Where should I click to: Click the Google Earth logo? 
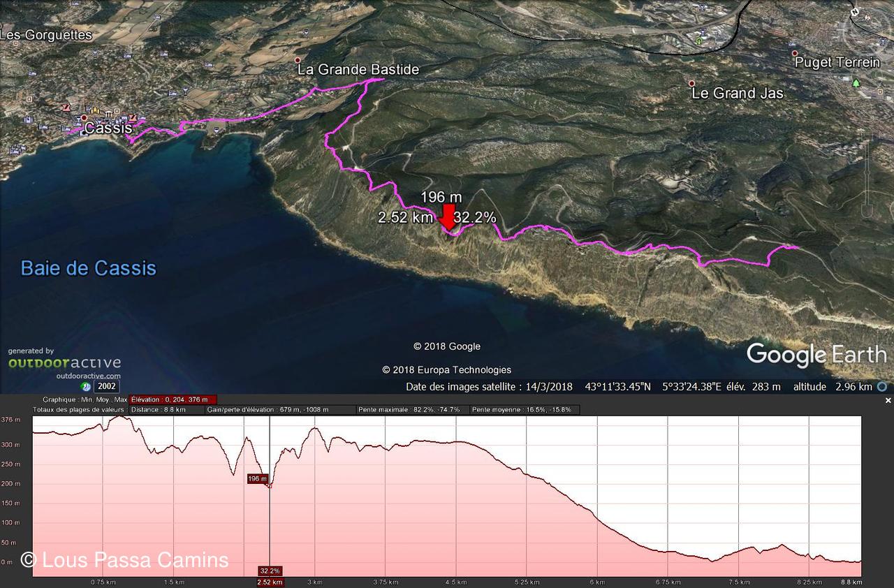[x=816, y=354]
